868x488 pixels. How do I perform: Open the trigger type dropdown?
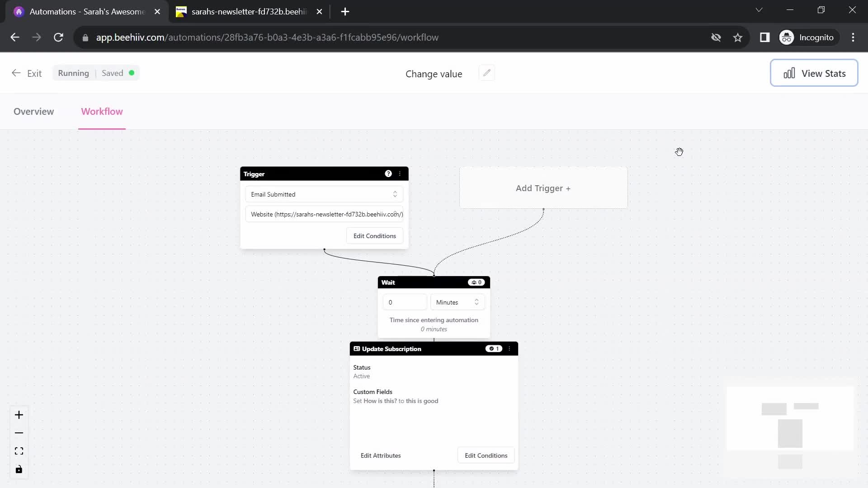324,194
